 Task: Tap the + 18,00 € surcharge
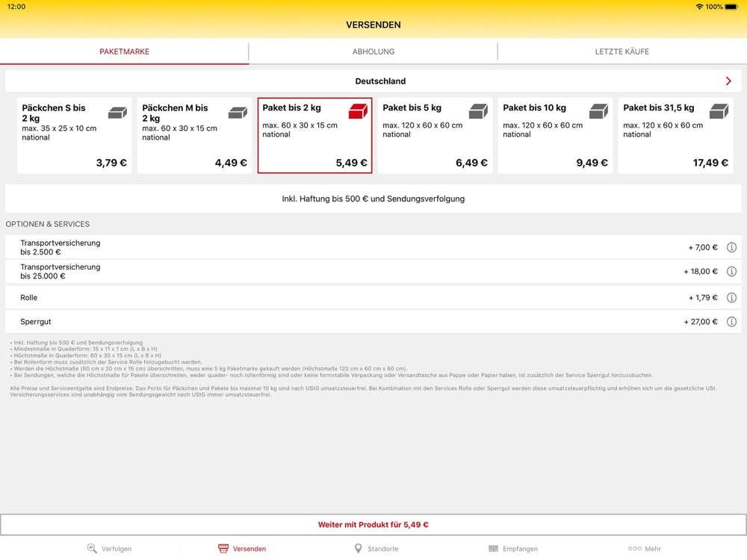tap(701, 272)
